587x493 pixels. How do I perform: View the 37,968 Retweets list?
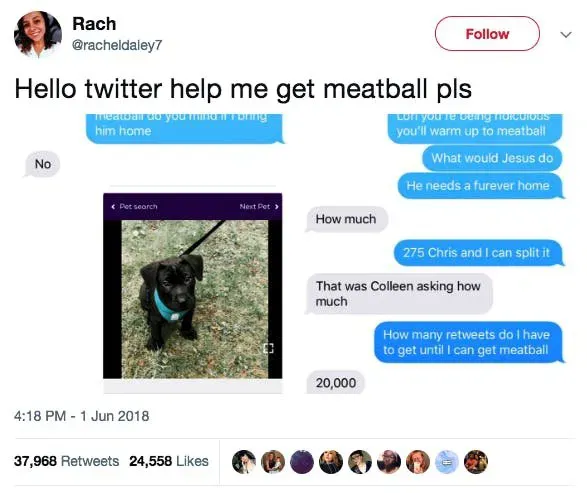click(x=66, y=461)
